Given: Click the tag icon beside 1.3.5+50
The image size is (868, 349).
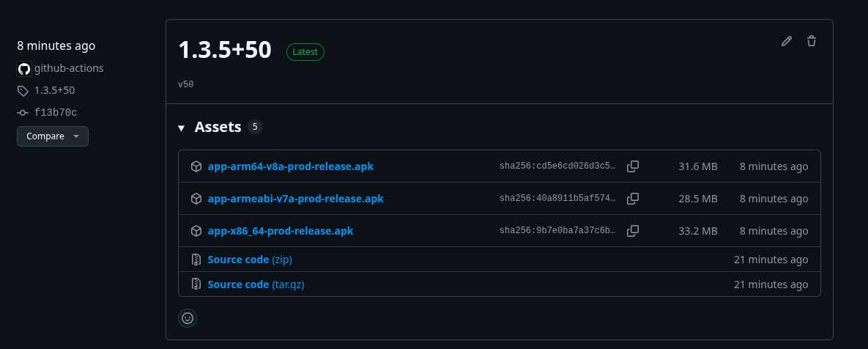Looking at the screenshot, I should point(23,91).
